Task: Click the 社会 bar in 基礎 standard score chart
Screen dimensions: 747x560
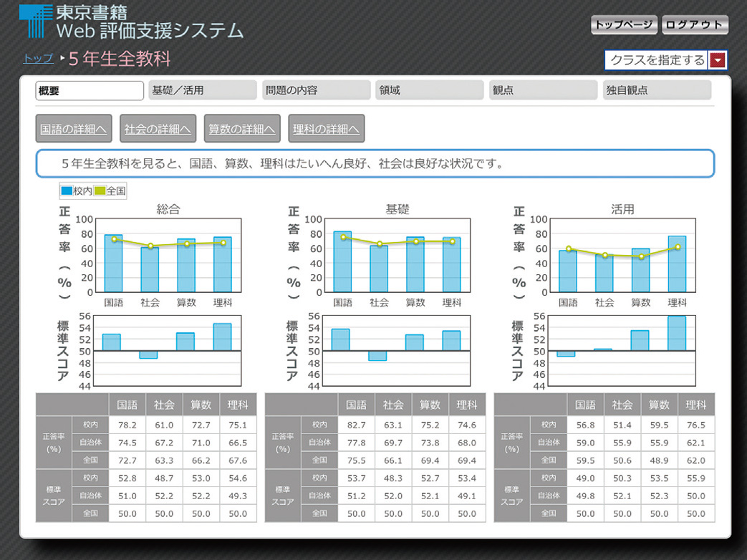Action: [377, 356]
